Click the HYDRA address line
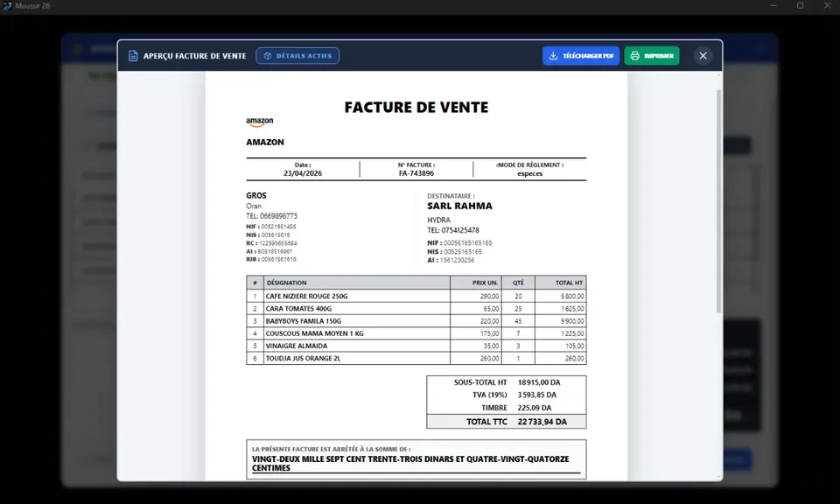 pyautogui.click(x=438, y=220)
